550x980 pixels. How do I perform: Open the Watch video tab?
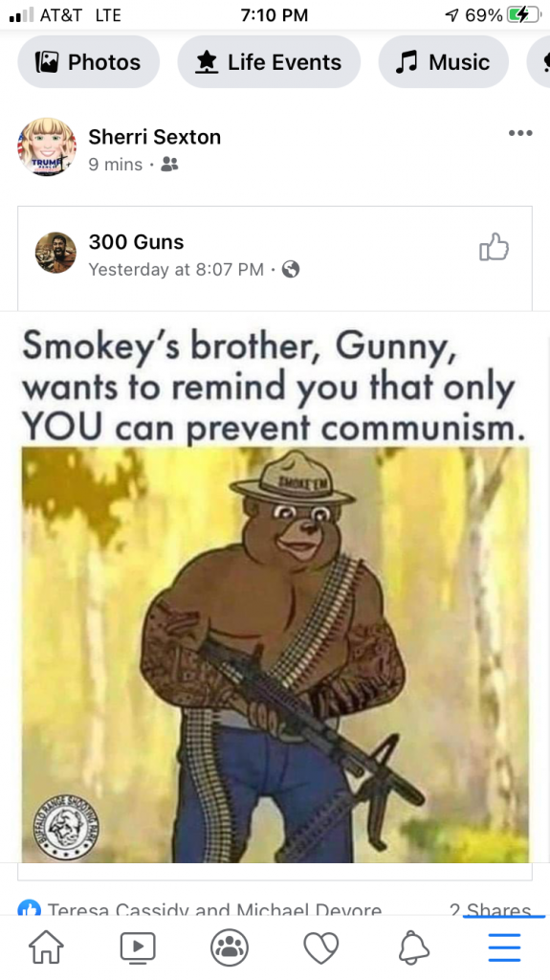(138, 947)
